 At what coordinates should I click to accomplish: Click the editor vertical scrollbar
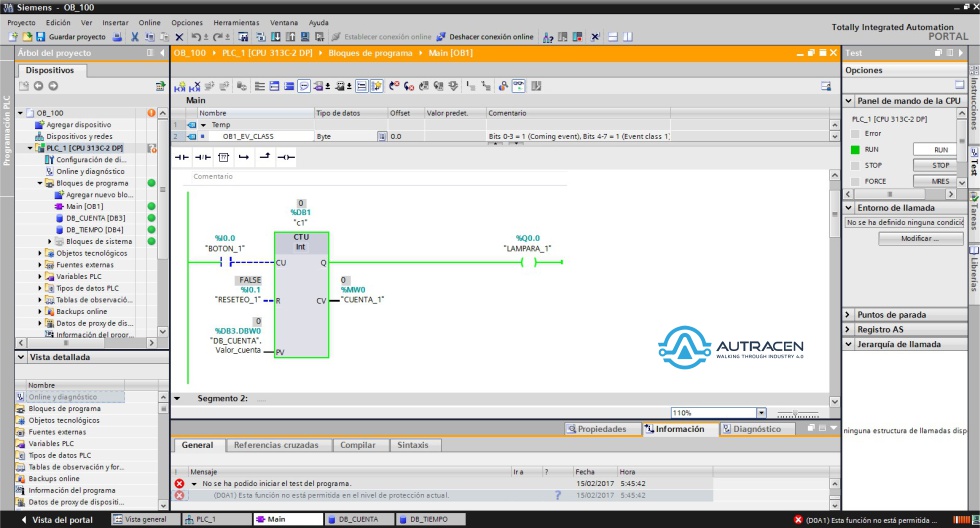[x=834, y=288]
